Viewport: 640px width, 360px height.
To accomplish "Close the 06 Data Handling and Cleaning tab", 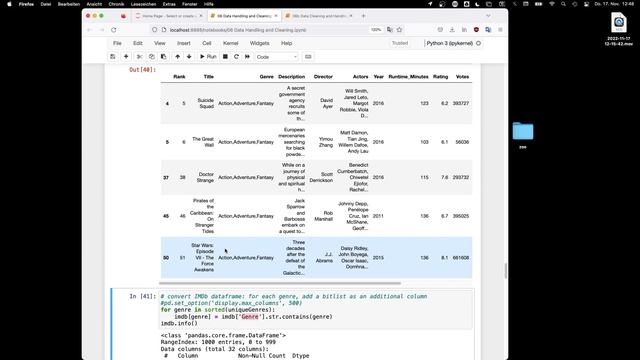I will pos(276,16).
